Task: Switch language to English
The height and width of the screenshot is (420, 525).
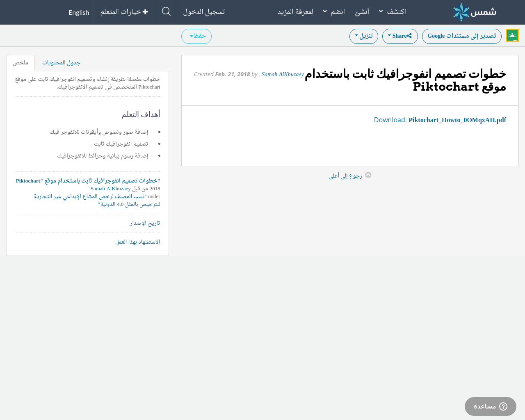Action: point(79,12)
